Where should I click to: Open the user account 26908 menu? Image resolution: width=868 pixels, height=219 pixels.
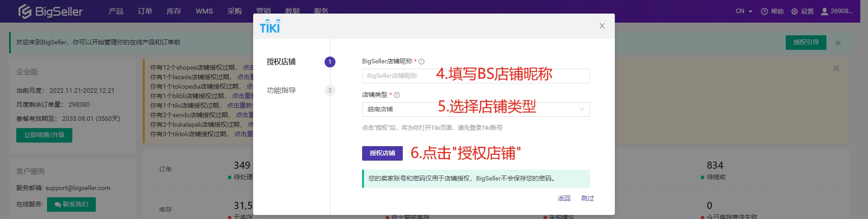point(837,11)
